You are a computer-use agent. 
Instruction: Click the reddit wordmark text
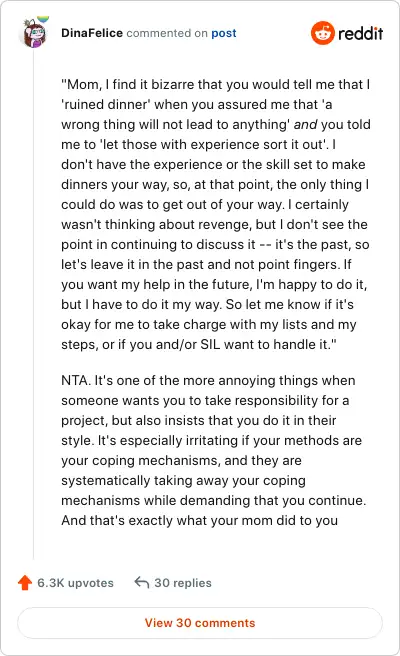tap(360, 33)
